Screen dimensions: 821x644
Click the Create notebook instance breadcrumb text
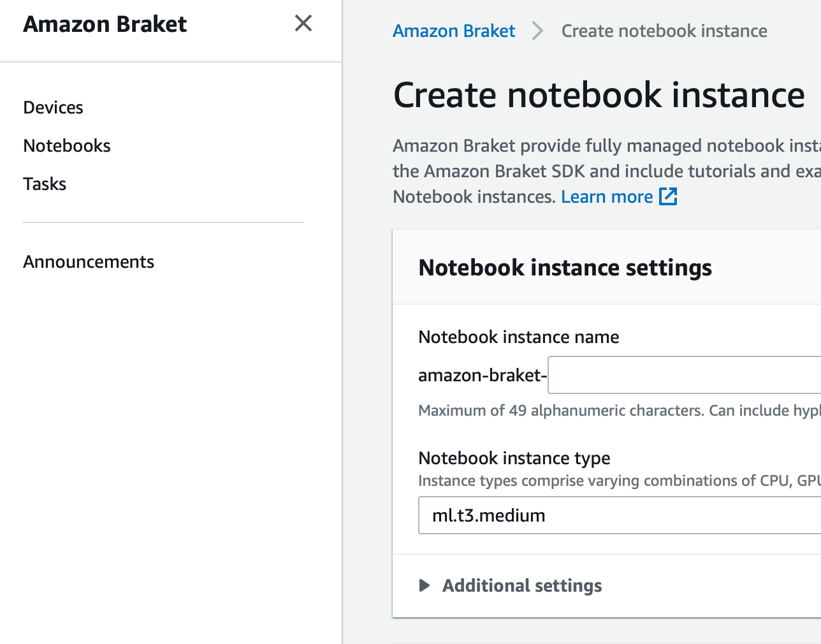(664, 31)
